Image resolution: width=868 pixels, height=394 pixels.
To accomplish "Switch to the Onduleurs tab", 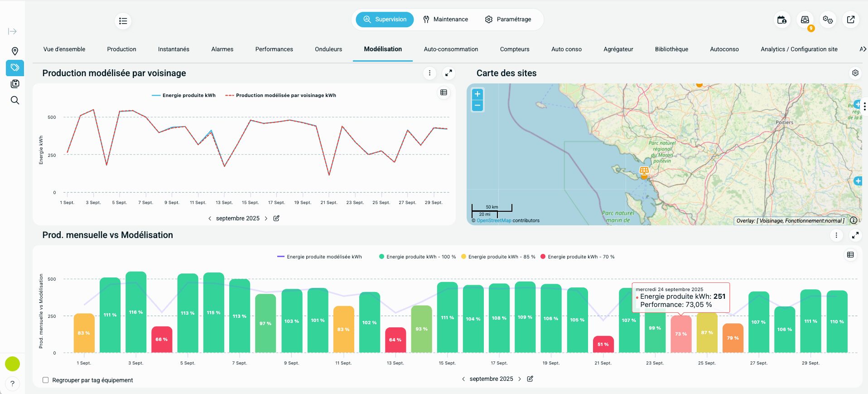I will click(328, 49).
